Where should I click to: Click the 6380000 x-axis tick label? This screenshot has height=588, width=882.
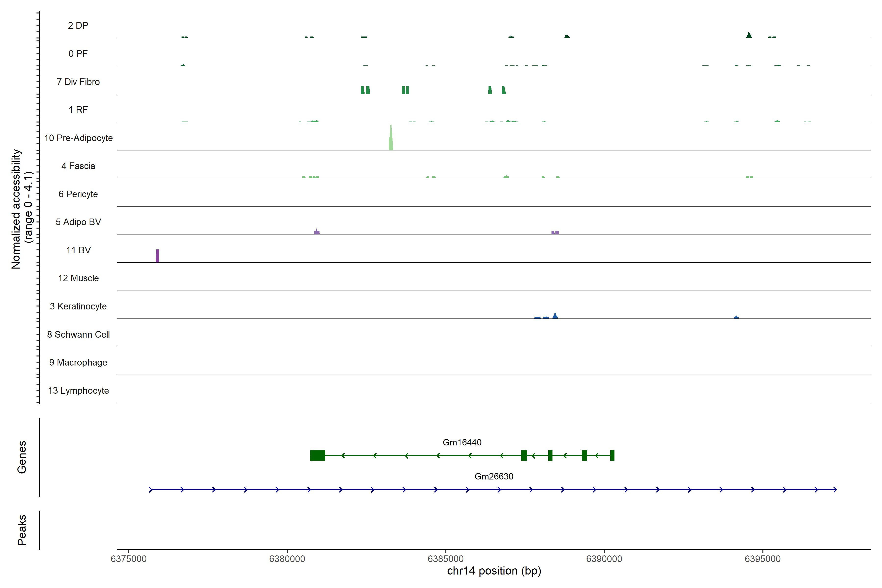click(287, 559)
